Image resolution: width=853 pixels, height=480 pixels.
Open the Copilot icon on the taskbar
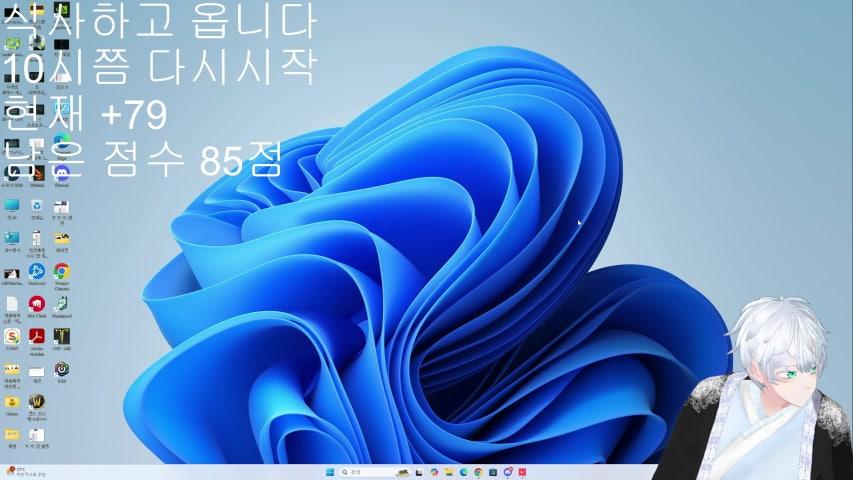[x=434, y=472]
